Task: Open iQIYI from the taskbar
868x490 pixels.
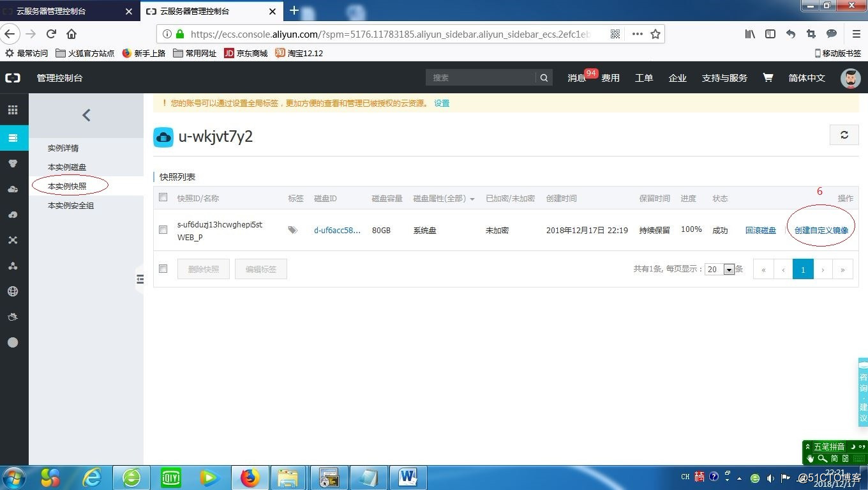Action: (x=171, y=478)
